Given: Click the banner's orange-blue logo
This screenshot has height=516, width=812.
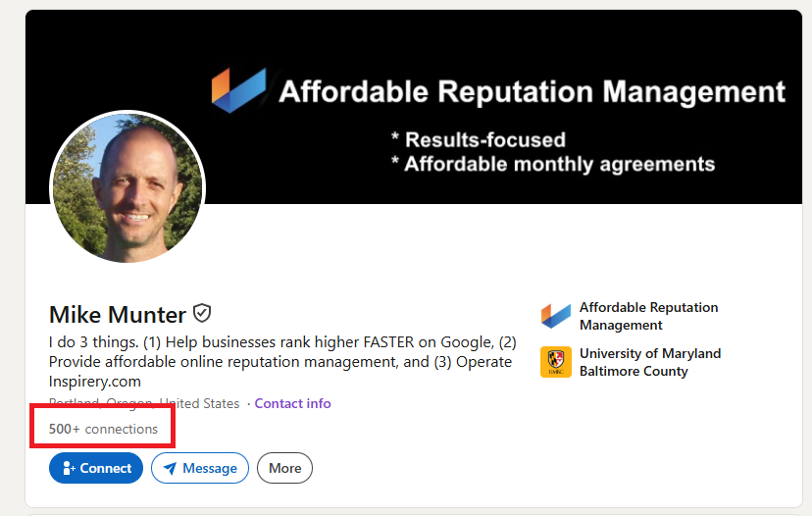Looking at the screenshot, I should coord(238,90).
